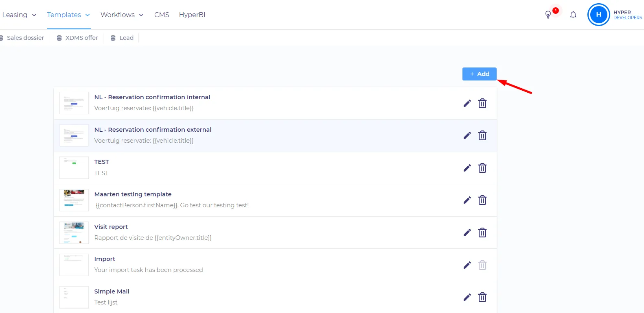This screenshot has height=313, width=644.
Task: Select the TEST template thumbnail
Action: (x=74, y=167)
